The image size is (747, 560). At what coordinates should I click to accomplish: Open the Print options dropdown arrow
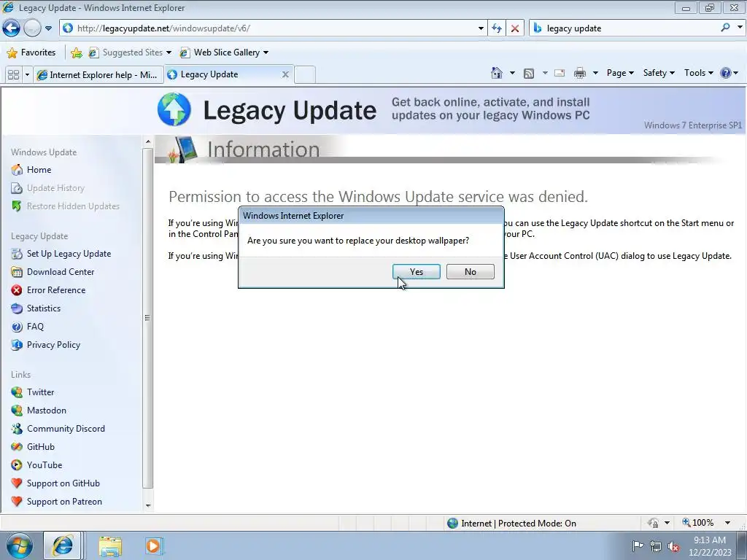[x=595, y=73]
